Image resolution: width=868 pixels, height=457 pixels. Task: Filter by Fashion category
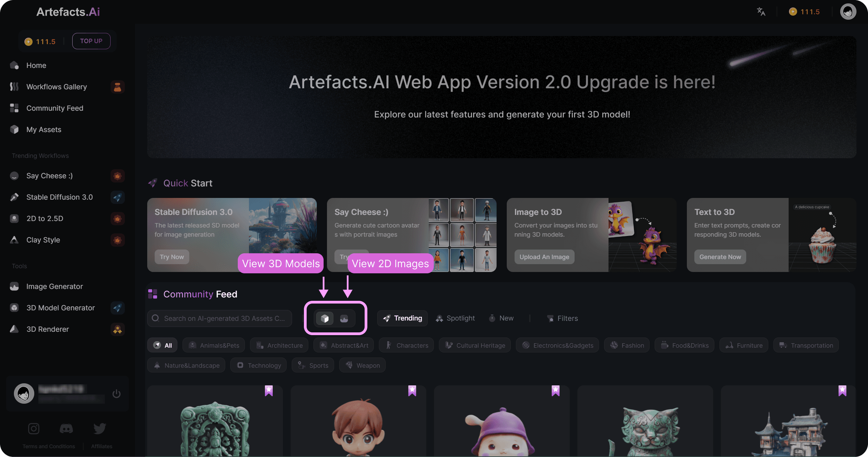click(627, 345)
